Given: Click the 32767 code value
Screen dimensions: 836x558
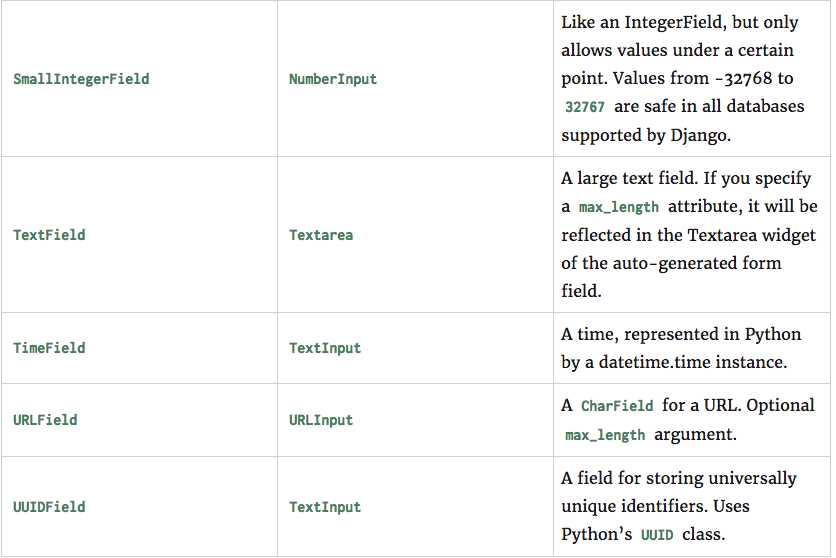Looking at the screenshot, I should pyautogui.click(x=585, y=107).
